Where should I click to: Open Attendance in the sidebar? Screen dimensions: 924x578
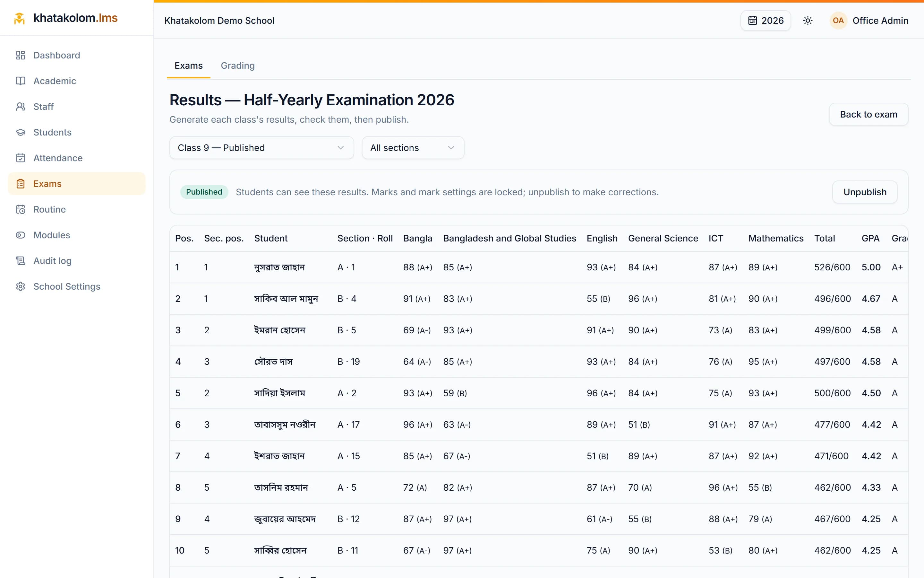(x=77, y=158)
